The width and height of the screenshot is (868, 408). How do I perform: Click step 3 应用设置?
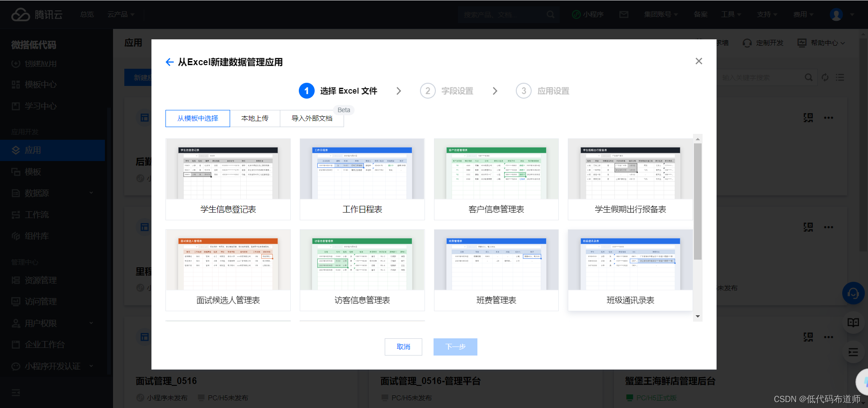(542, 91)
